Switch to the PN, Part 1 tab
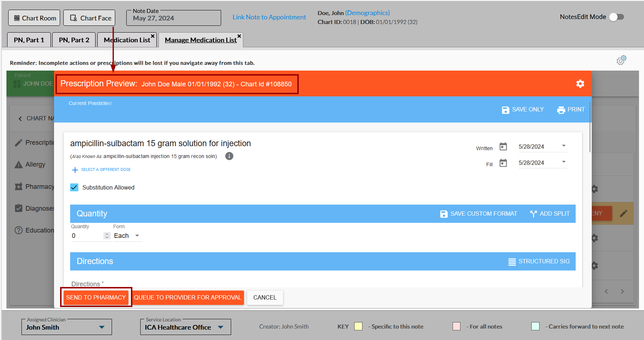Image resolution: width=644 pixels, height=340 pixels. [29, 40]
